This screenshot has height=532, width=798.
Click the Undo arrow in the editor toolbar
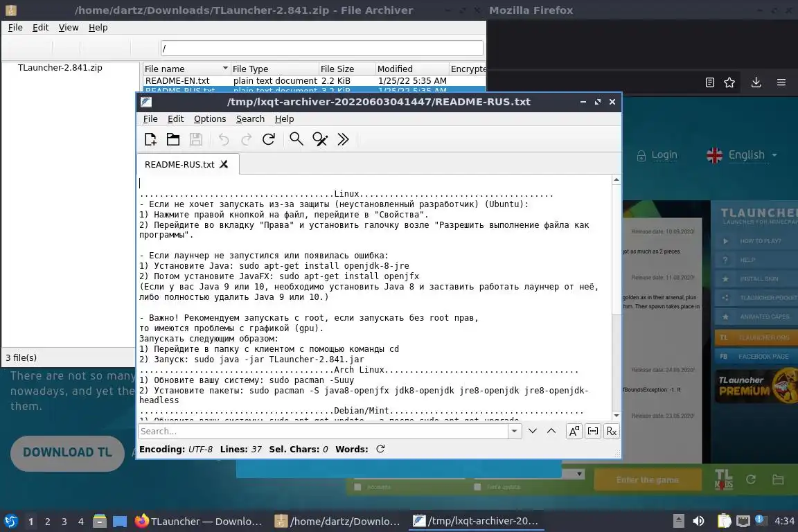[x=224, y=139]
